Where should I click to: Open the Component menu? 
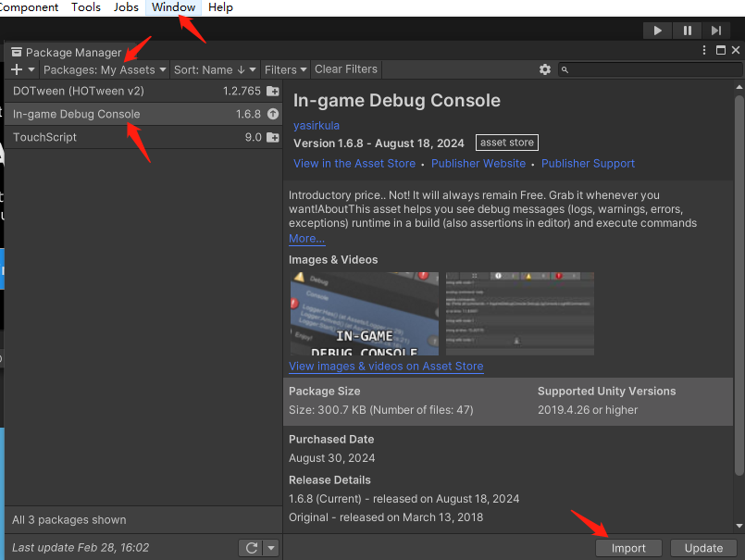(x=29, y=7)
